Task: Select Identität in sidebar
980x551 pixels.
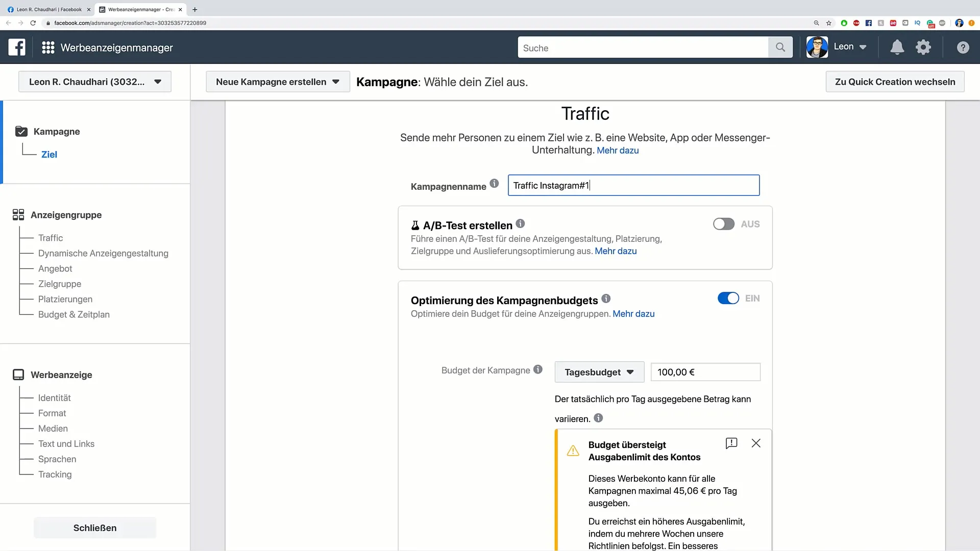Action: tap(55, 398)
